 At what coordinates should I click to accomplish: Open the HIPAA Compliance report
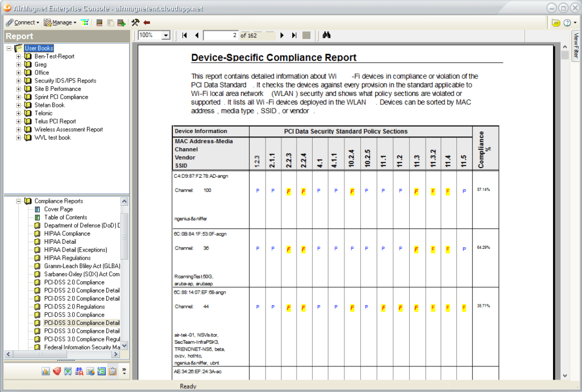67,234
